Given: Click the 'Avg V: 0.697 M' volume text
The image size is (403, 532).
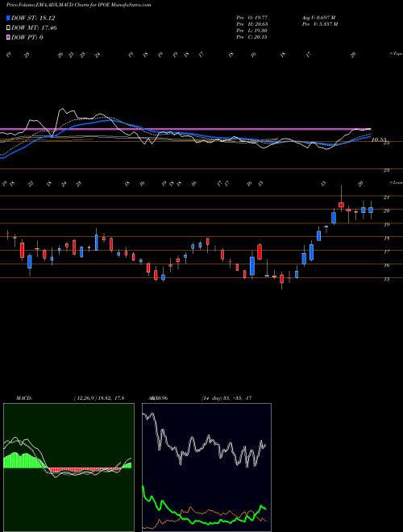Looking at the screenshot, I should [x=319, y=17].
